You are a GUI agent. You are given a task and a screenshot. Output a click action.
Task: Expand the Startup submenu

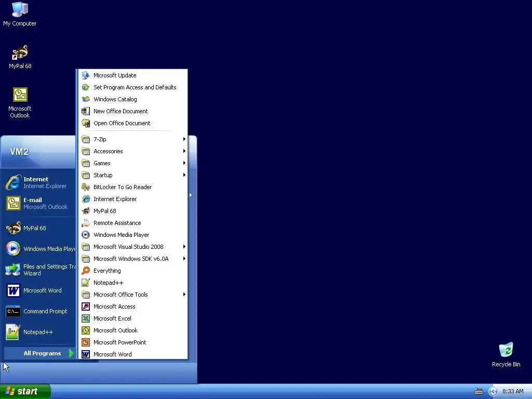(x=133, y=175)
